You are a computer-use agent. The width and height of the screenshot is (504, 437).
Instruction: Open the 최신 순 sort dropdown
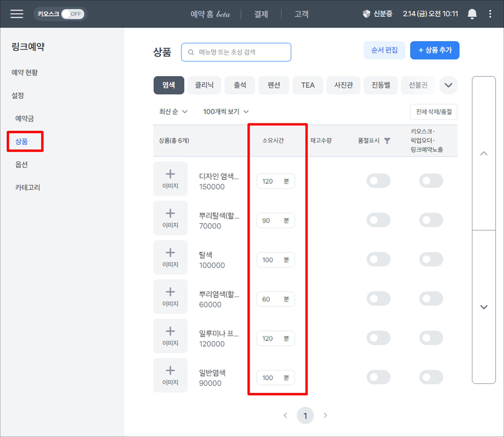click(x=173, y=112)
